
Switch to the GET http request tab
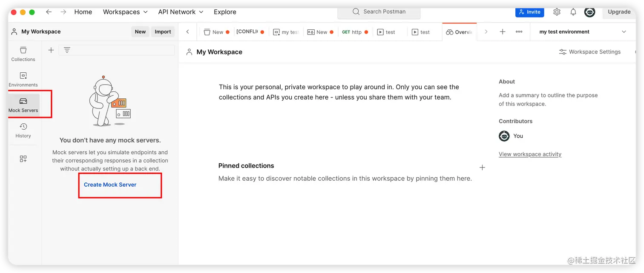(x=355, y=32)
